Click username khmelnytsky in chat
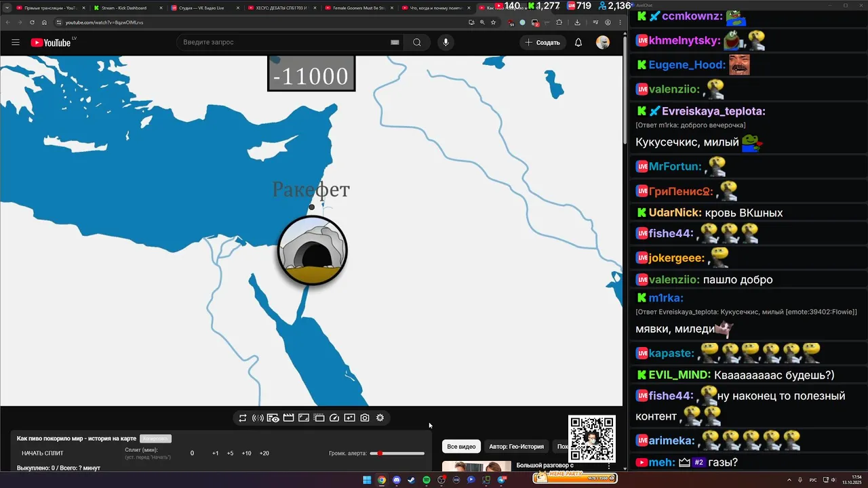Screen dimensions: 868x488 click(x=684, y=40)
